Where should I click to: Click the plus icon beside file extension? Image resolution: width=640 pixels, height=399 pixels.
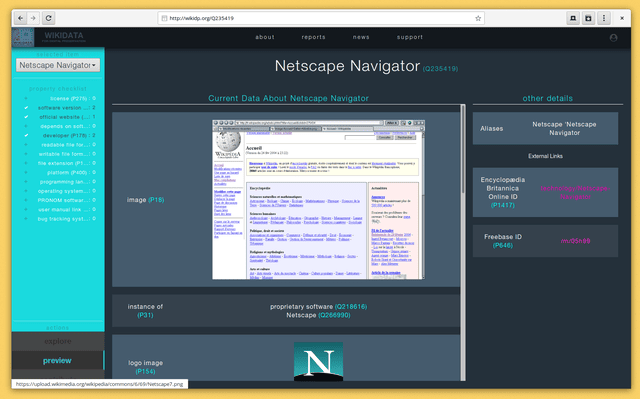pyautogui.click(x=26, y=163)
